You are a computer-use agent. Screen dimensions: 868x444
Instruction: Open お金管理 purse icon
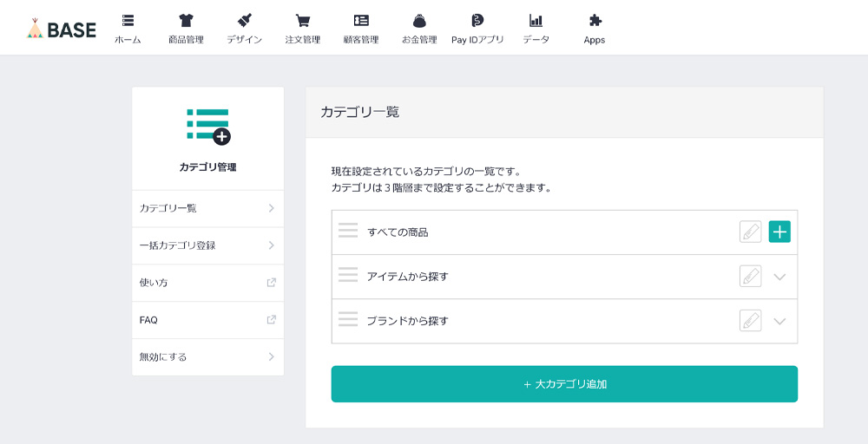coord(419,21)
